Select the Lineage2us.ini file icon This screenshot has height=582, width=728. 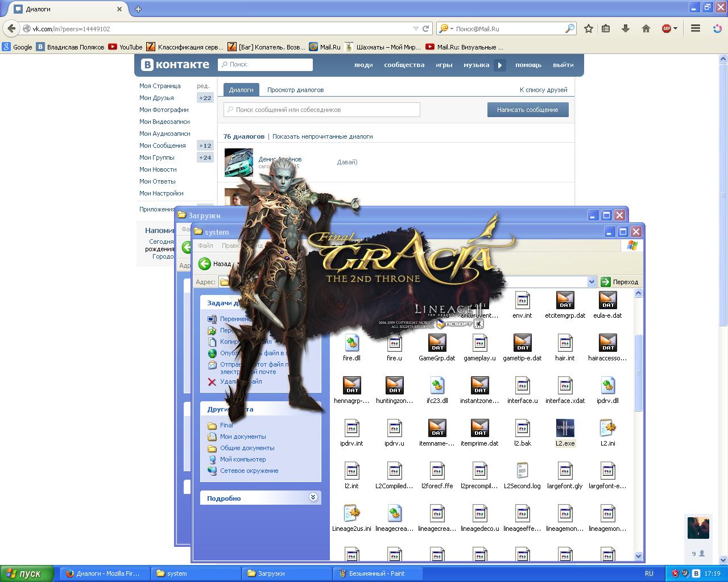tap(351, 513)
